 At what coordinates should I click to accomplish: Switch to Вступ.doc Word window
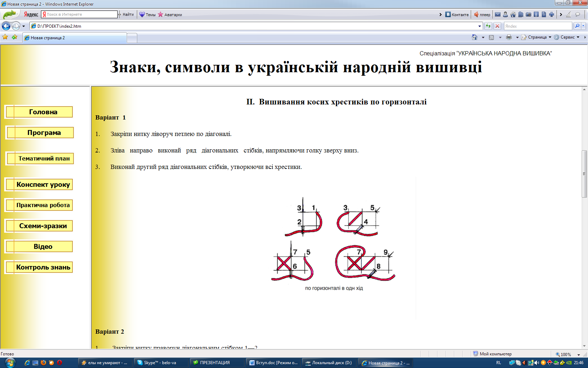pyautogui.click(x=273, y=363)
